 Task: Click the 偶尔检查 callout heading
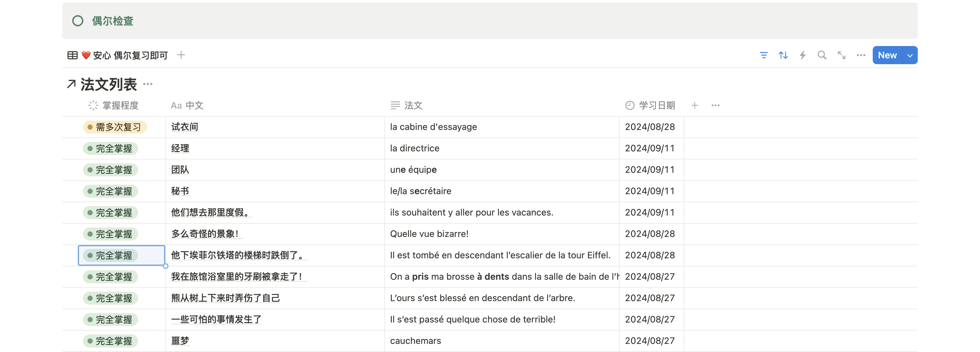[x=112, y=20]
